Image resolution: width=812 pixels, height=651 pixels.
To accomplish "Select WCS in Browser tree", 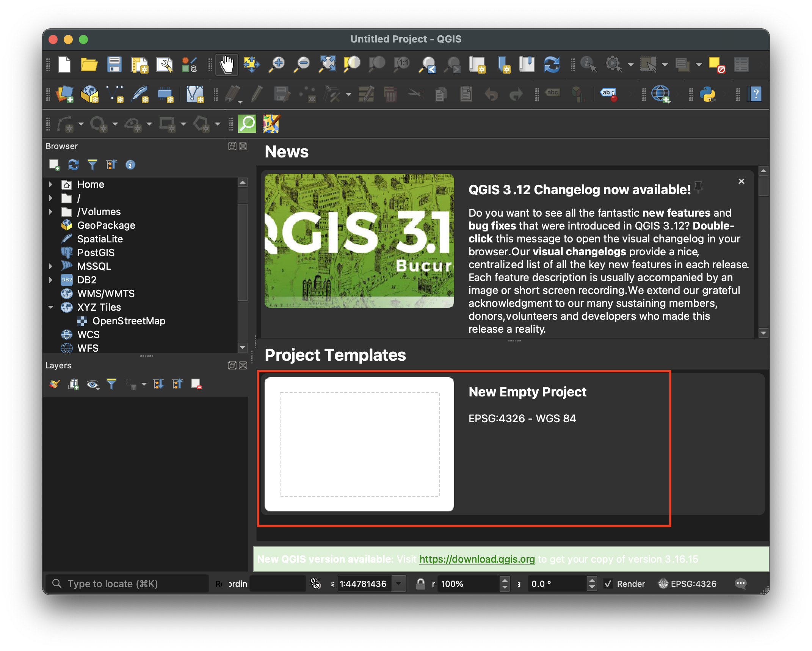I will tap(88, 335).
